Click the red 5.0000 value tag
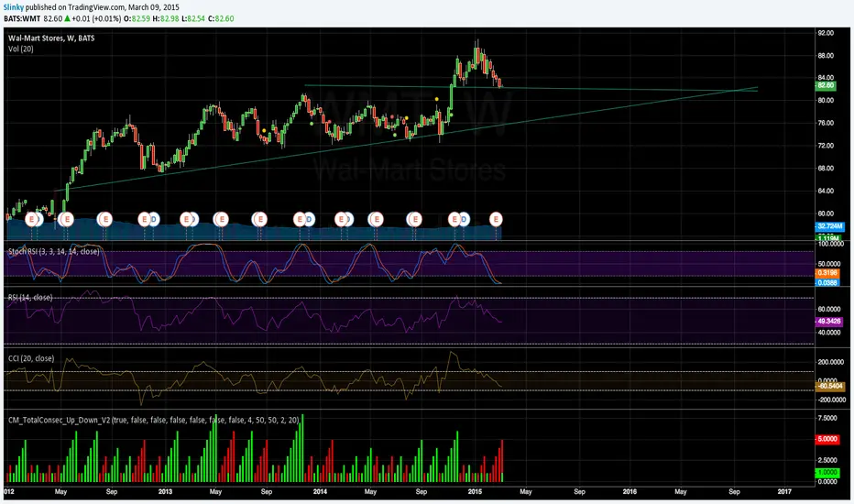The height and width of the screenshot is (504, 854). click(x=827, y=439)
